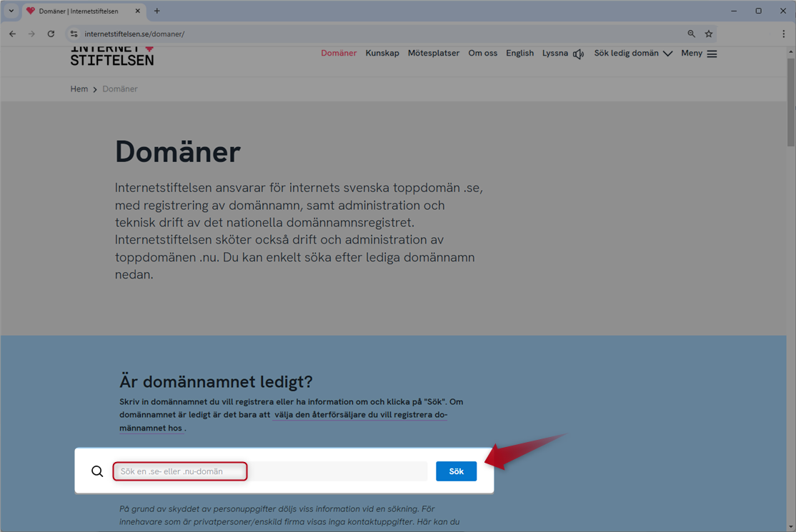Image resolution: width=796 pixels, height=532 pixels.
Task: Expand the Sök ledig domän chevron
Action: click(x=667, y=53)
